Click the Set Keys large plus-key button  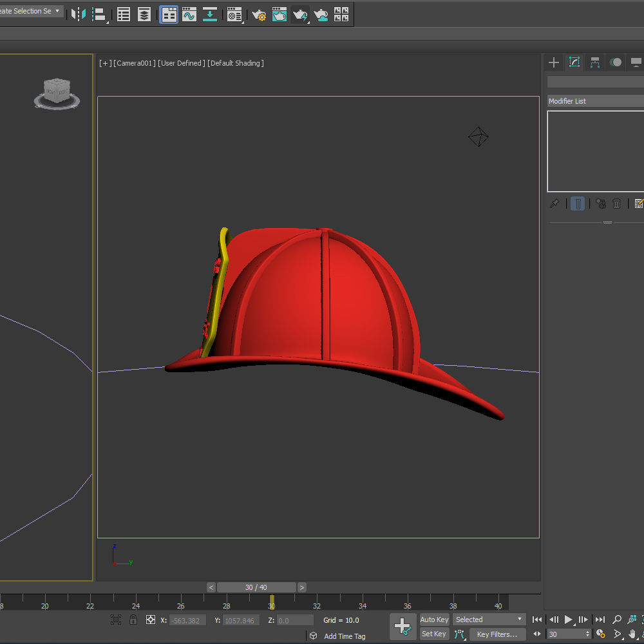[402, 627]
